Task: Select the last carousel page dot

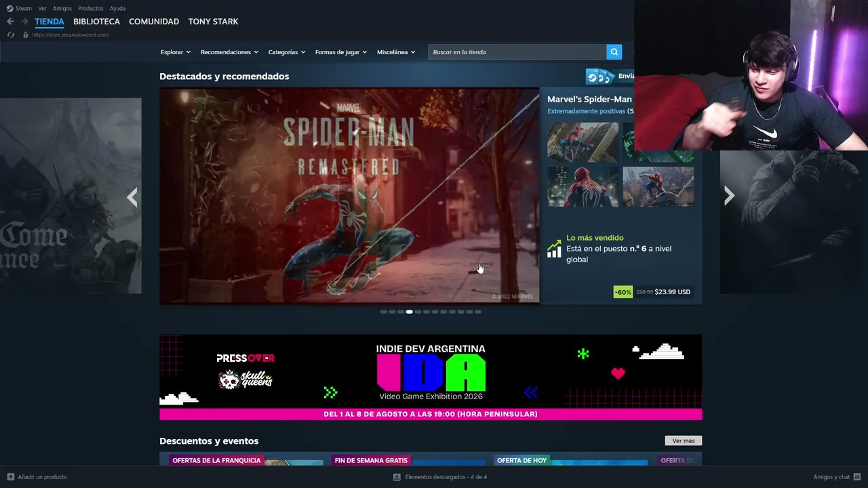Action: (478, 312)
